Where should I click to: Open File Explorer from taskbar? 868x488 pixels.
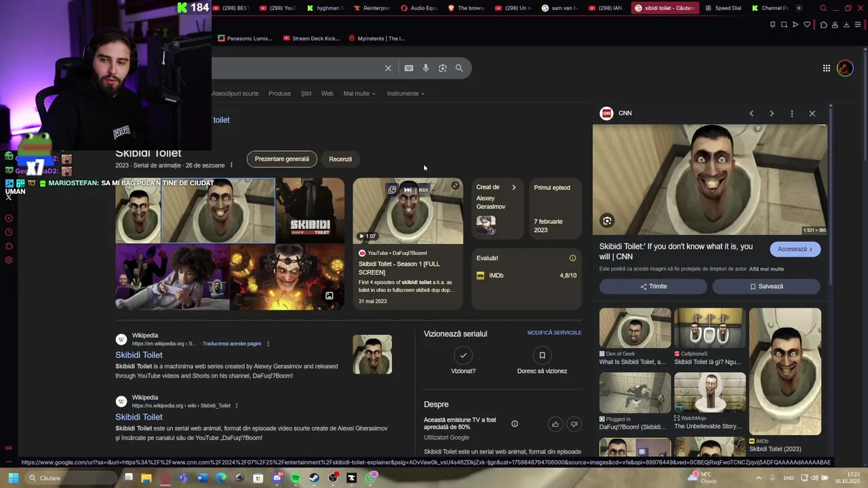146,478
